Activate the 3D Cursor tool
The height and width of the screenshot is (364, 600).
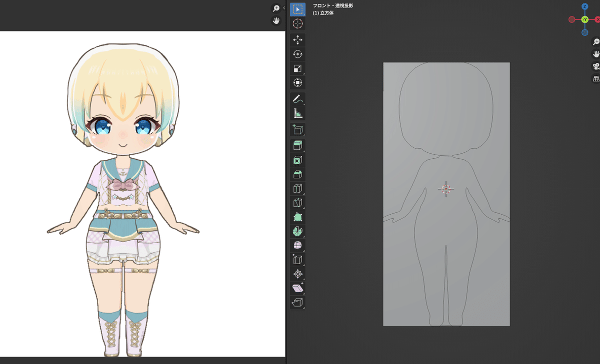[297, 23]
